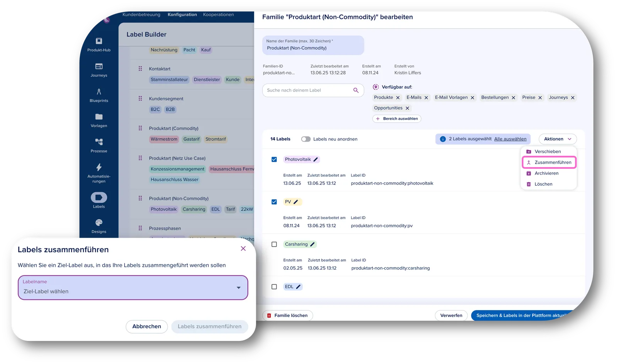Click the Labels zusammenführen confirm button

click(209, 326)
